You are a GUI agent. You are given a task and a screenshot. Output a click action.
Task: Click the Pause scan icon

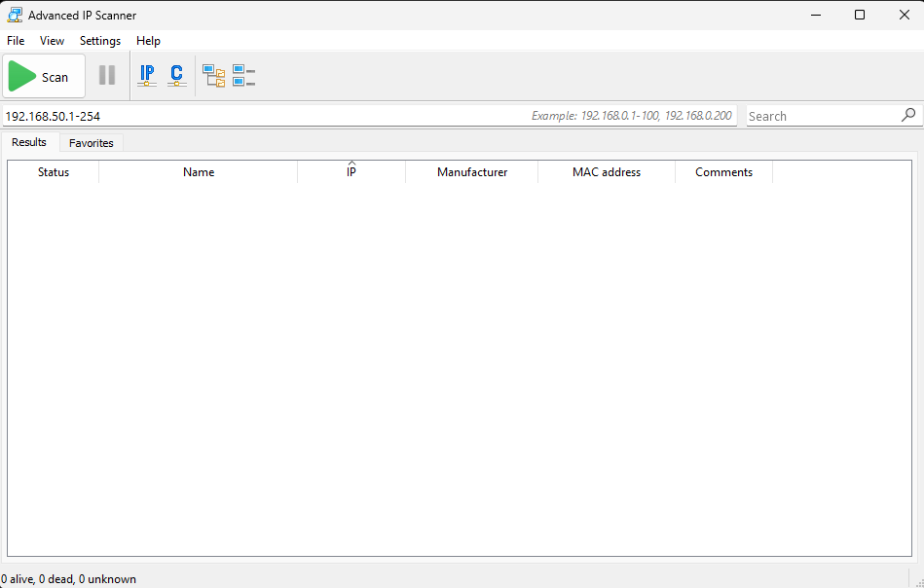[107, 75]
